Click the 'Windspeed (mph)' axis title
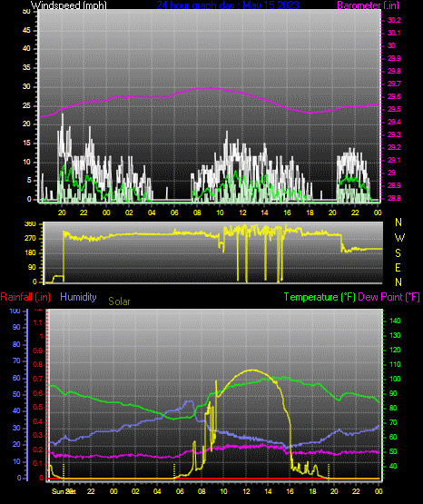Screen dimensions: 423x504 pyautogui.click(x=69, y=5)
